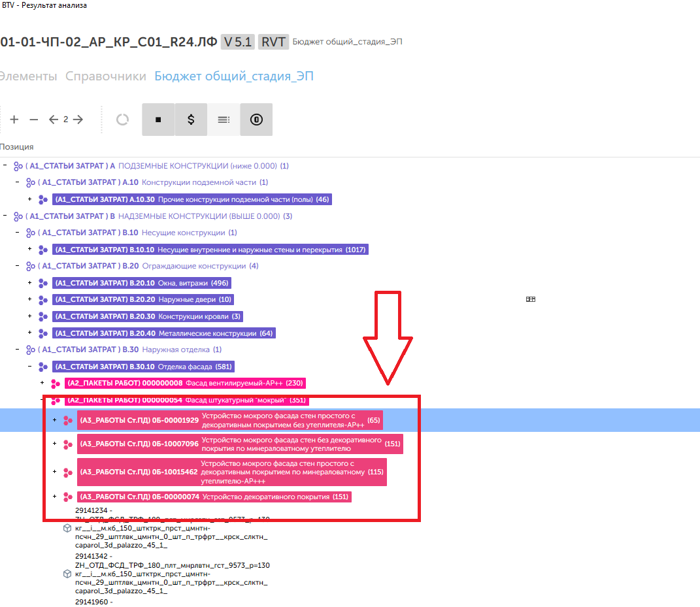
Task: Expand work item ОБ-10007096
Action: pos(55,443)
